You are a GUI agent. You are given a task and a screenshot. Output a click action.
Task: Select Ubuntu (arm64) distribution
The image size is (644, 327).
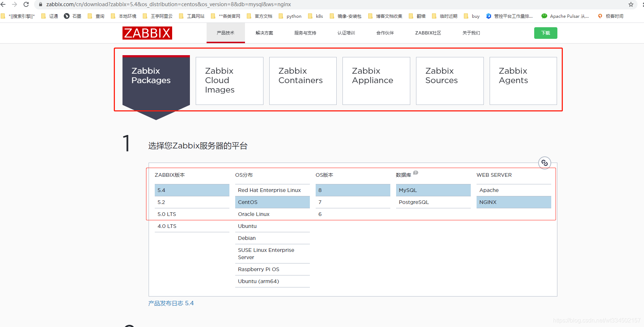click(x=273, y=281)
